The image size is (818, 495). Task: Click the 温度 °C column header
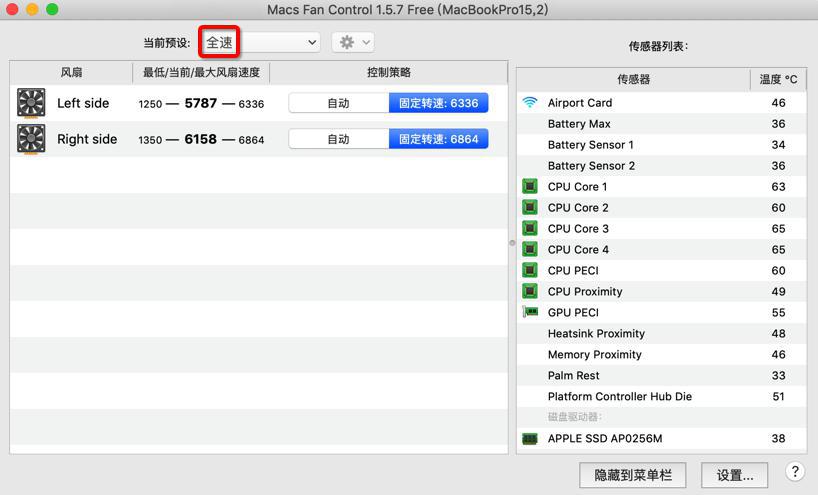pos(778,79)
